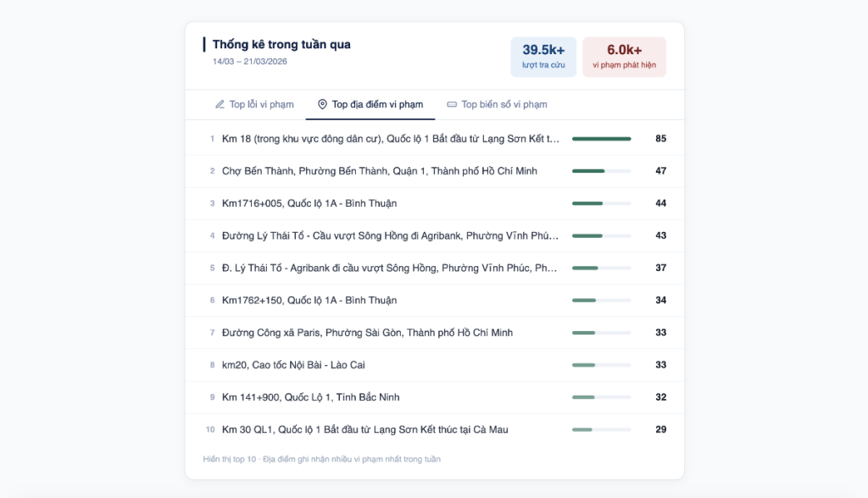Click the location pin icon in tabs

[x=322, y=104]
